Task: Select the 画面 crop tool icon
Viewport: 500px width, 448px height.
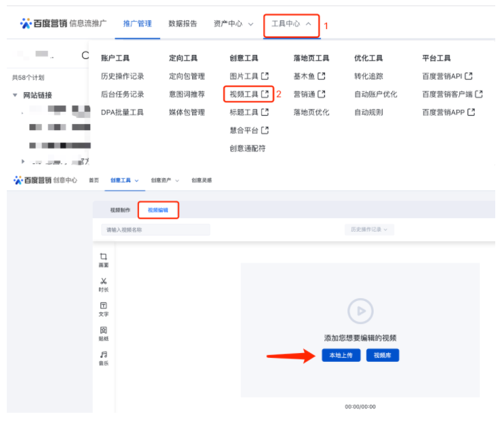Action: click(x=103, y=257)
